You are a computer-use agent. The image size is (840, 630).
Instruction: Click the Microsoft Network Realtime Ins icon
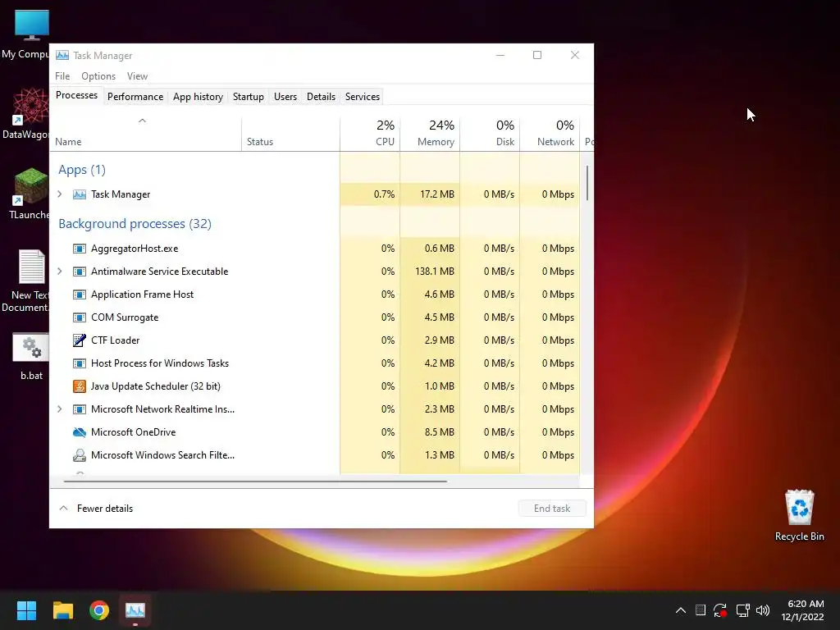click(x=80, y=409)
